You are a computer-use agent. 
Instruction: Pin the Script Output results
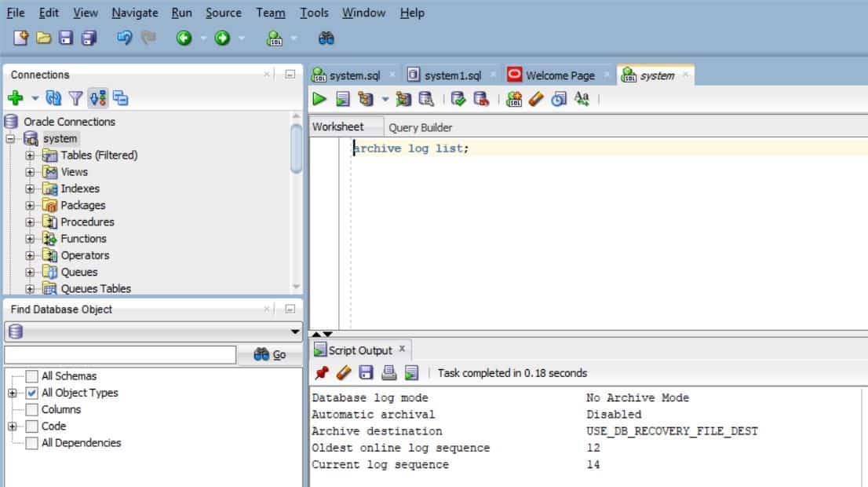[321, 372]
